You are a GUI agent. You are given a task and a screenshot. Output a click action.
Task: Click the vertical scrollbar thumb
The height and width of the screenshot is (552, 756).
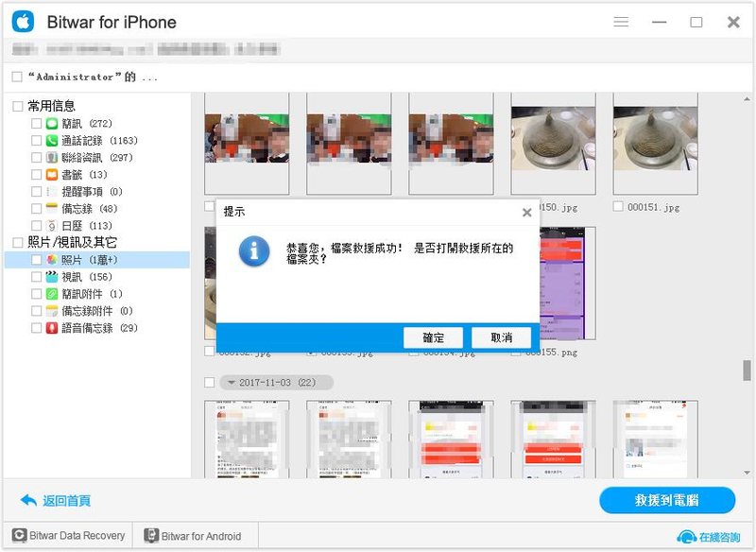(747, 371)
